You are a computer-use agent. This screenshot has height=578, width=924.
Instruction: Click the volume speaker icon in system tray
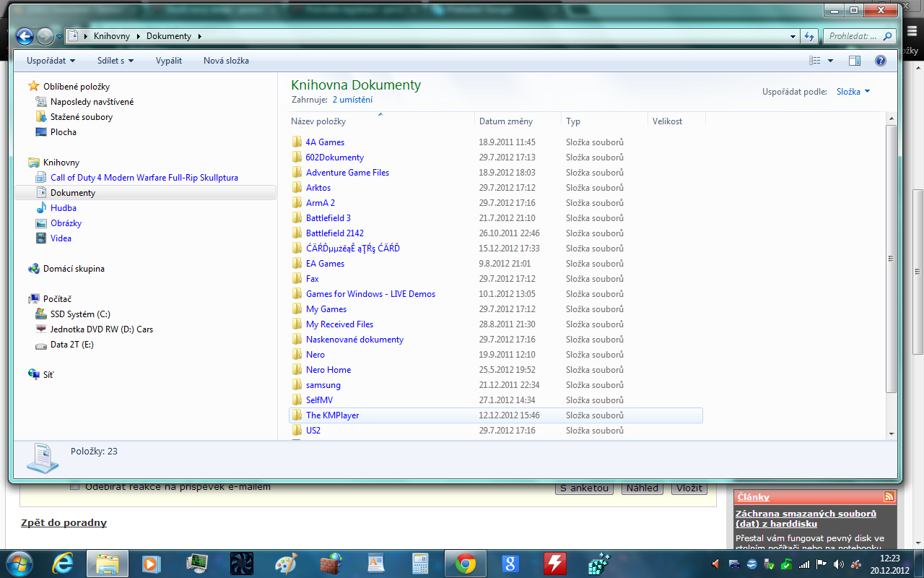pos(839,563)
